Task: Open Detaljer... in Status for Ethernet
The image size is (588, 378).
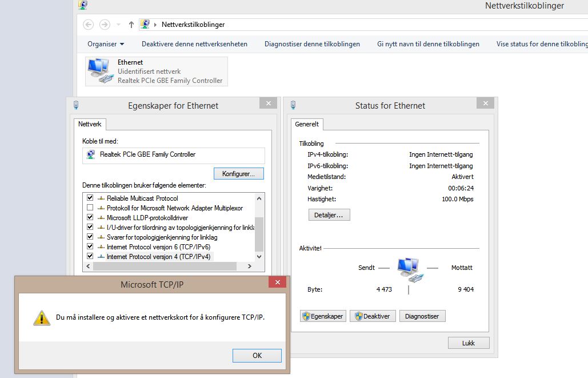Action: click(x=329, y=215)
